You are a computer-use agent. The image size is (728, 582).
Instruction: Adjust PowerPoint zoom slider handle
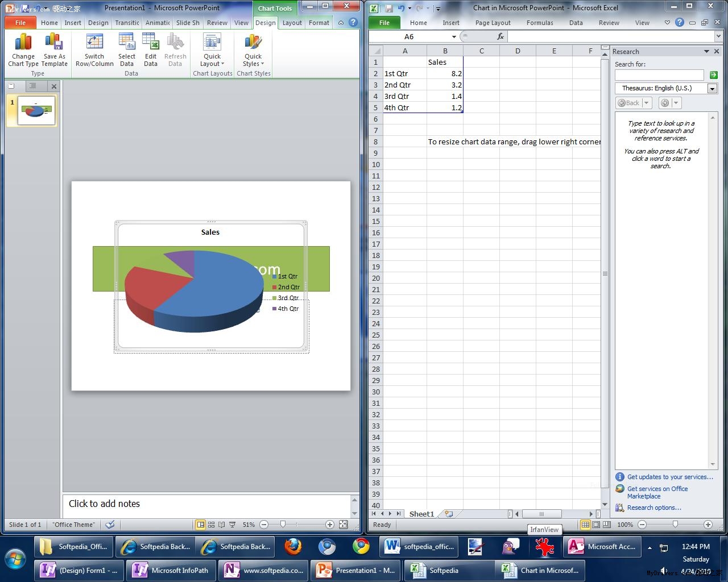pos(283,525)
